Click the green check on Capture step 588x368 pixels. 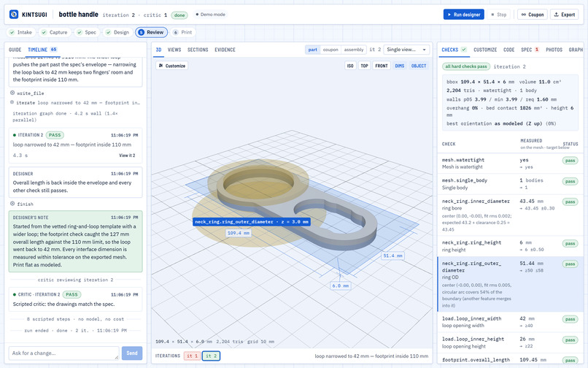click(x=45, y=32)
